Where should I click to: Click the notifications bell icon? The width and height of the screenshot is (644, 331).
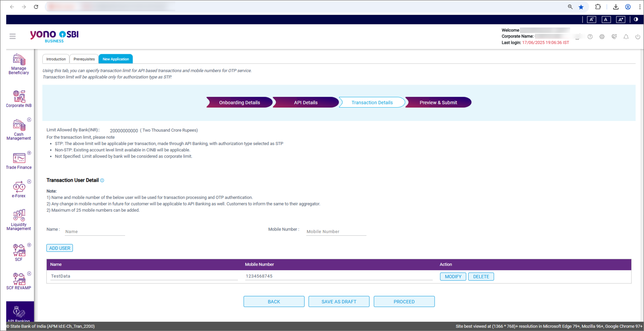coord(626,37)
